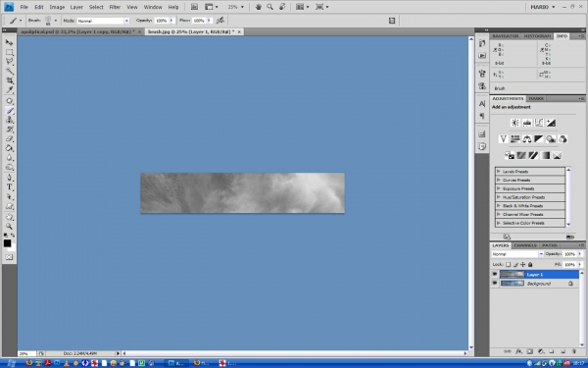Add a Brightness/Contrast adjustment
The height and width of the screenshot is (368, 588).
(x=514, y=123)
